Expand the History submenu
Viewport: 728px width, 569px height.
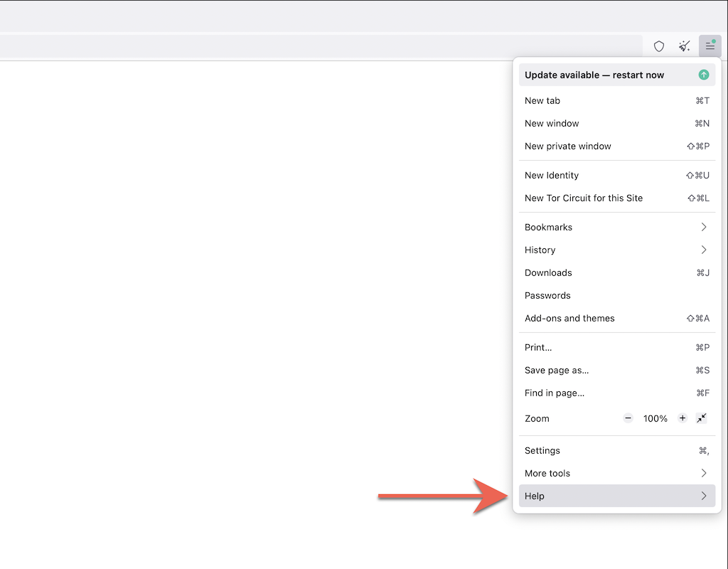click(x=616, y=250)
